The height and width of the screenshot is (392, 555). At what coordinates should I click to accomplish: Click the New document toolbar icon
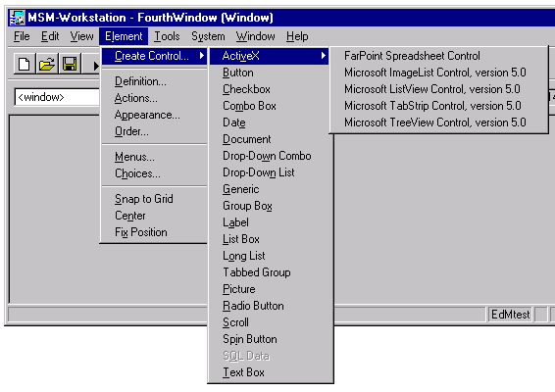click(25, 64)
